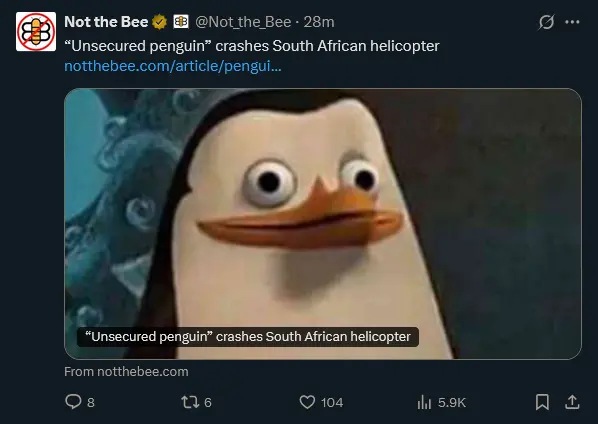Viewport: 598px width, 424px height.
Task: Open the share post icon
Action: pyautogui.click(x=572, y=402)
